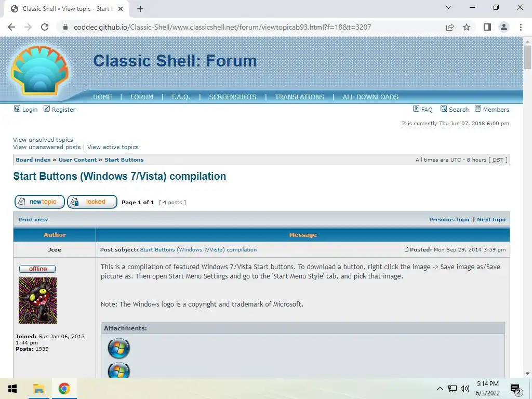Open Print view
The image size is (532, 399).
(33, 220)
